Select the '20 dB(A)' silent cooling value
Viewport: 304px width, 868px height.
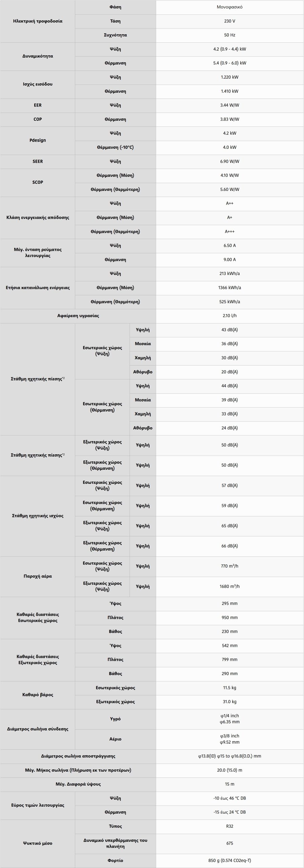[229, 372]
